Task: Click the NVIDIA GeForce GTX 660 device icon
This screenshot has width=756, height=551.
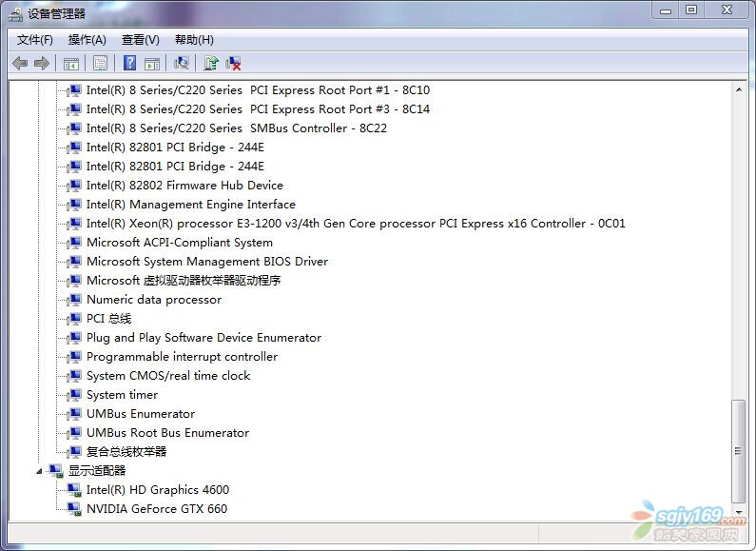Action: coord(74,508)
